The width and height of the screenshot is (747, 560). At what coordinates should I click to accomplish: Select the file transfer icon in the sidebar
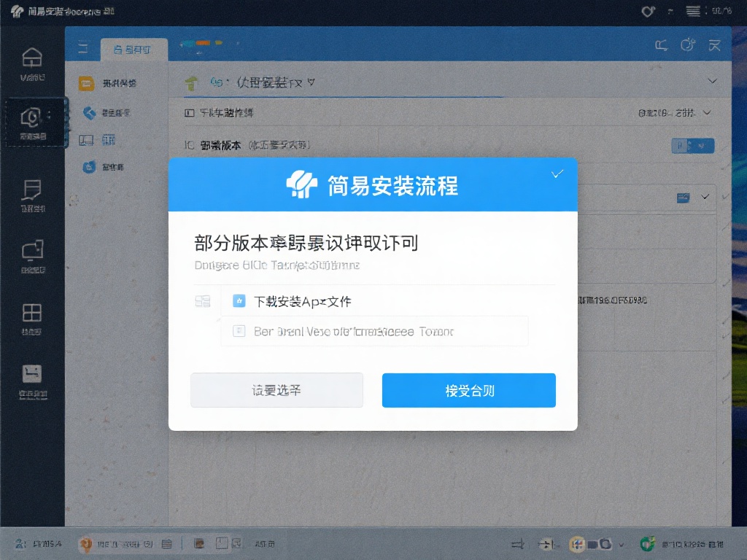pyautogui.click(x=31, y=190)
